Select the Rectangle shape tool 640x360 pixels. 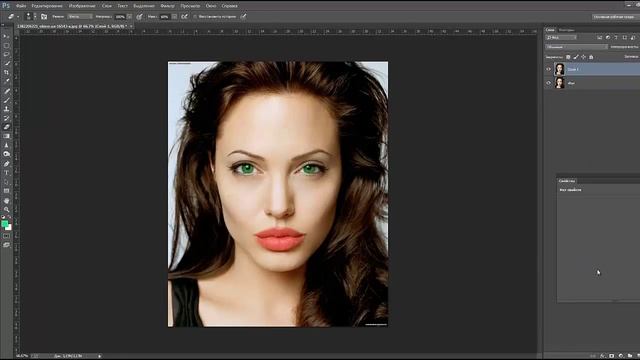[x=7, y=191]
